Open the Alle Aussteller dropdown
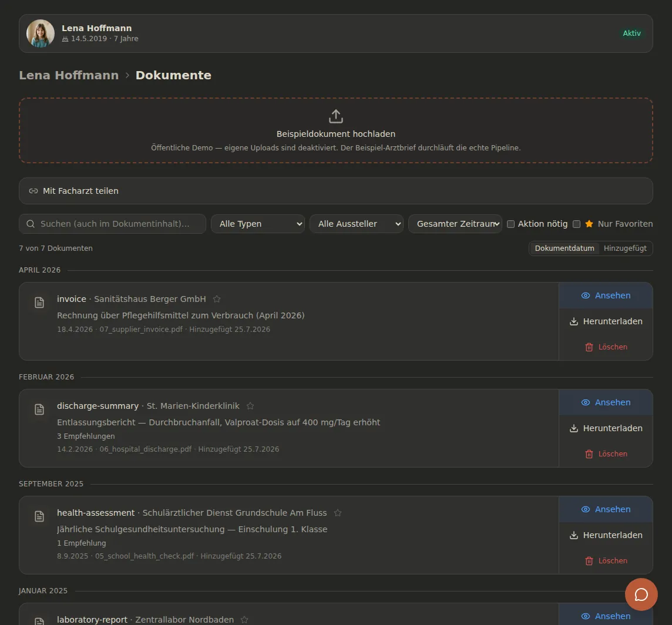672x625 pixels. pos(356,224)
